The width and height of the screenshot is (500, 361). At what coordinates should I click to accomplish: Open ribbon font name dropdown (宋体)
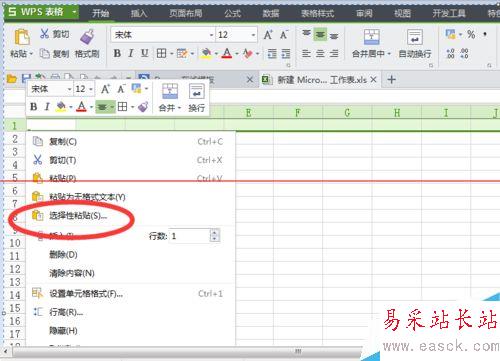(x=211, y=35)
